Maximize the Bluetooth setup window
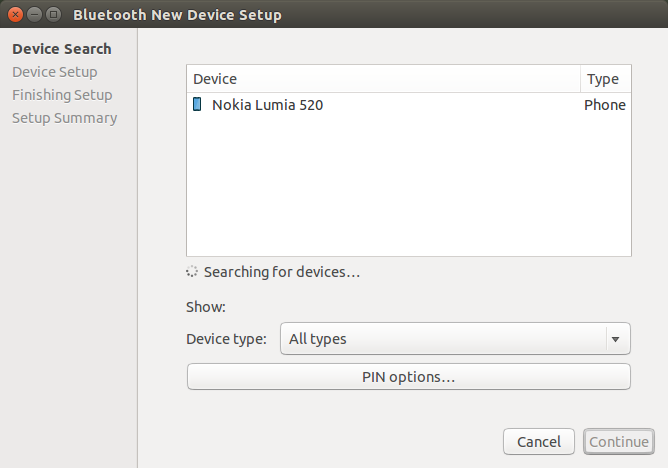This screenshot has width=668, height=468. click(53, 15)
